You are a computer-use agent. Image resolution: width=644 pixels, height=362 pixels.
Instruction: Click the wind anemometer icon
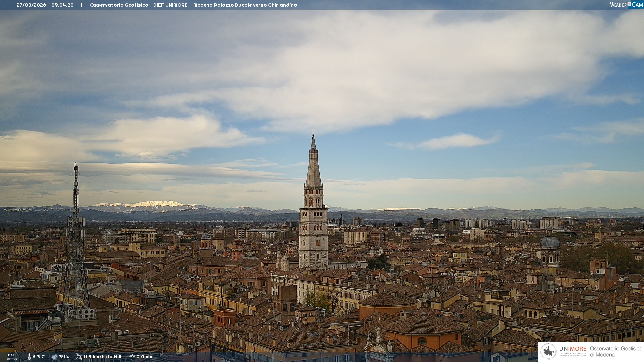[79, 357]
